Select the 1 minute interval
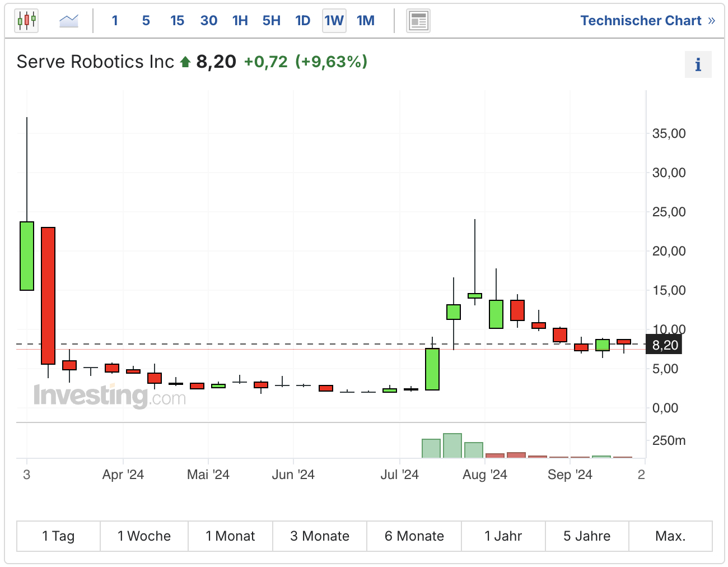 click(x=115, y=21)
